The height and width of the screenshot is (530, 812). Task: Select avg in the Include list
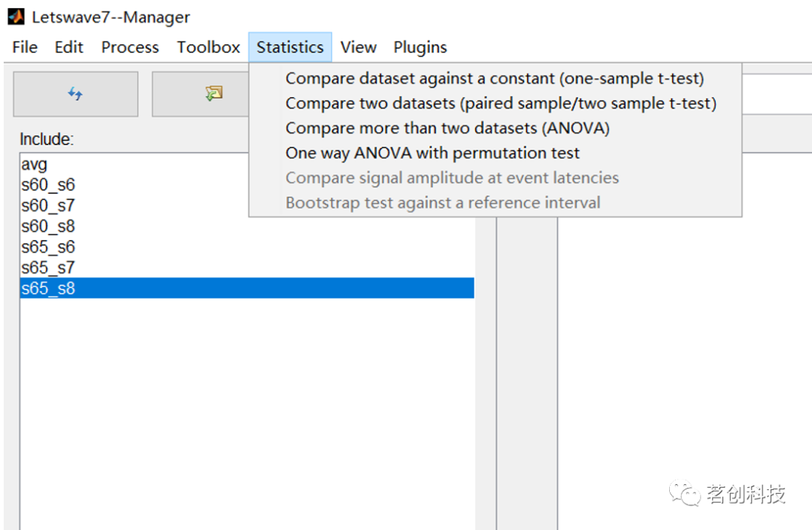[34, 165]
